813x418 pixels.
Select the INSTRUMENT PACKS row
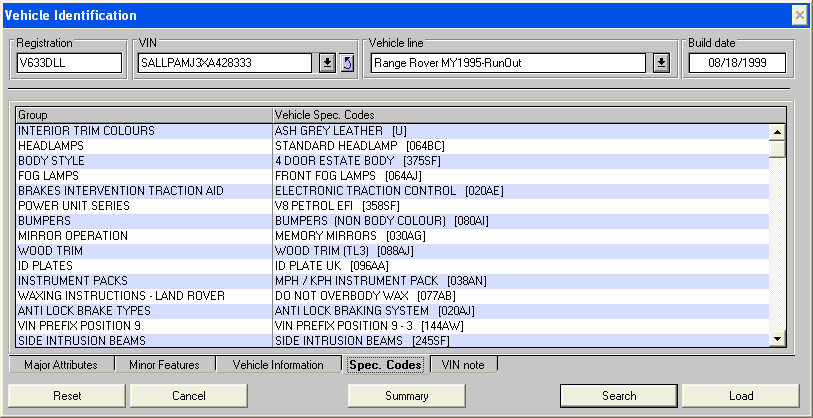(393, 281)
